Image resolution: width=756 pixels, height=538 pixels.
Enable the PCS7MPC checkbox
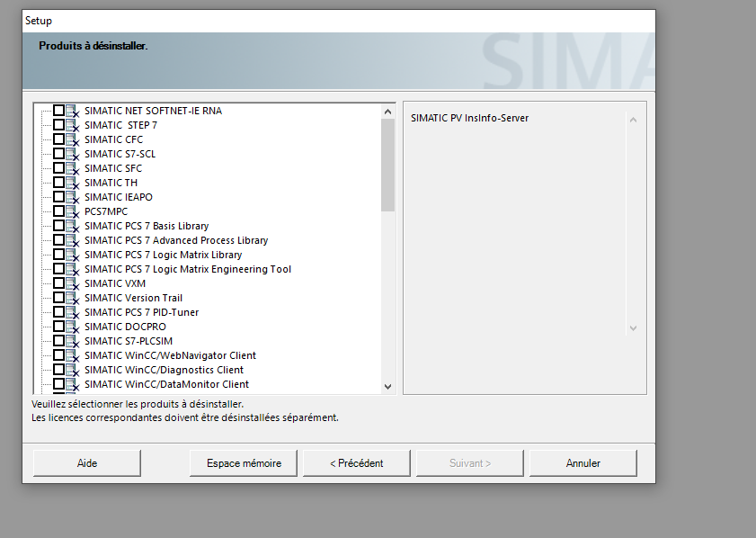(58, 211)
